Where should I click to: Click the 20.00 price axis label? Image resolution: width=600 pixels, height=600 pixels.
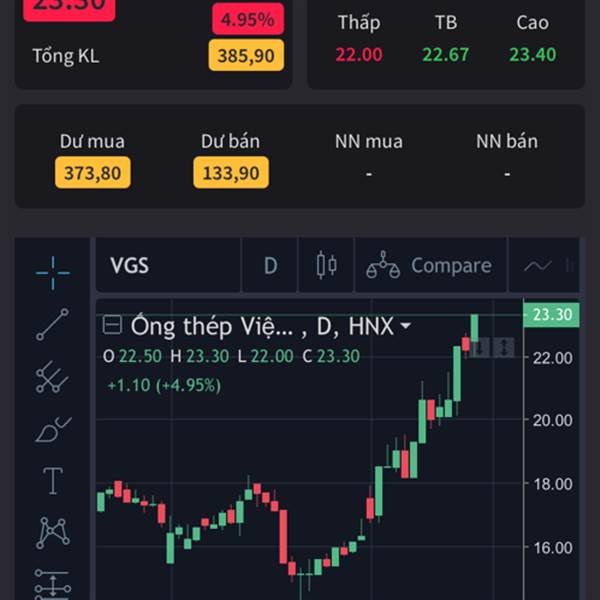[x=553, y=420]
